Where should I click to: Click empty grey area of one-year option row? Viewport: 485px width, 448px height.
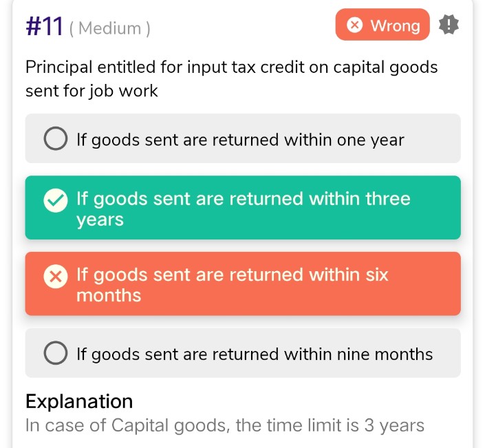tap(437, 139)
